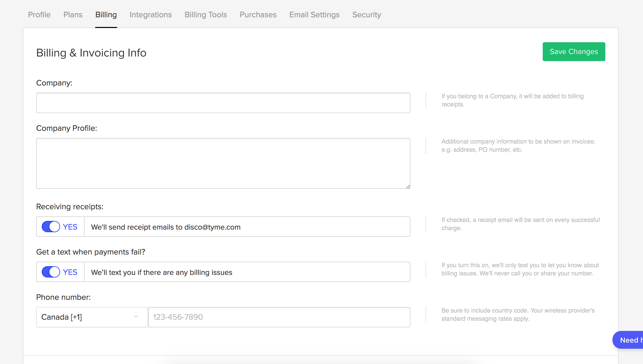The height and width of the screenshot is (364, 643).
Task: Turn off the Receiving receipts toggle
Action: coord(51,227)
